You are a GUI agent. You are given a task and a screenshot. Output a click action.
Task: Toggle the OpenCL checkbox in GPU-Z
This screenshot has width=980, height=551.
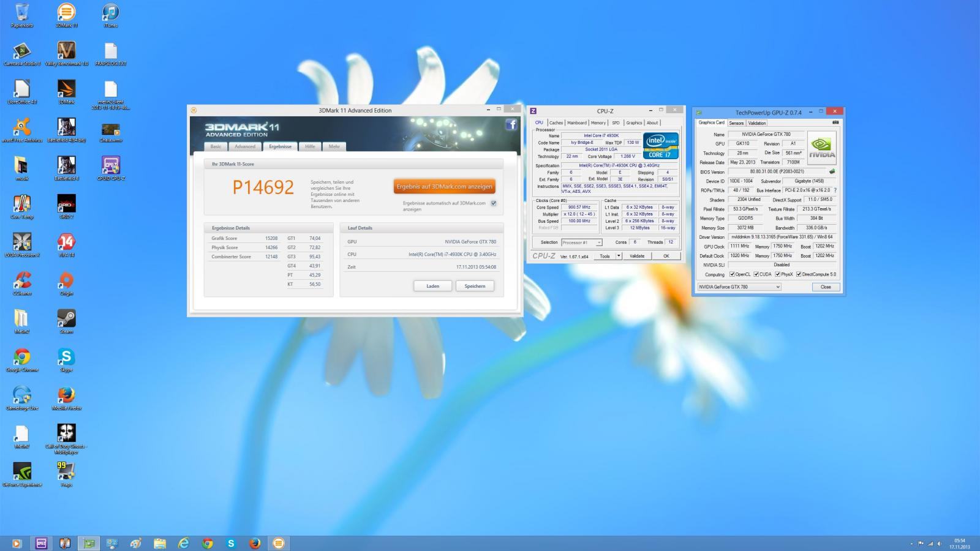click(732, 274)
